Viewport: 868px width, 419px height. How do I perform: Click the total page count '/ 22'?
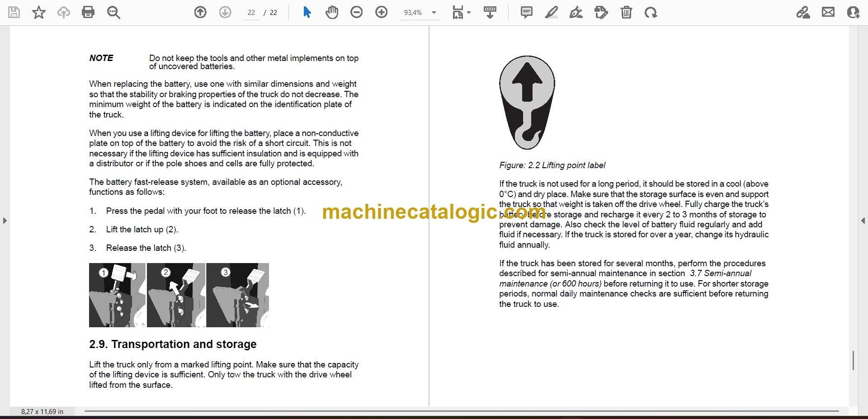270,13
